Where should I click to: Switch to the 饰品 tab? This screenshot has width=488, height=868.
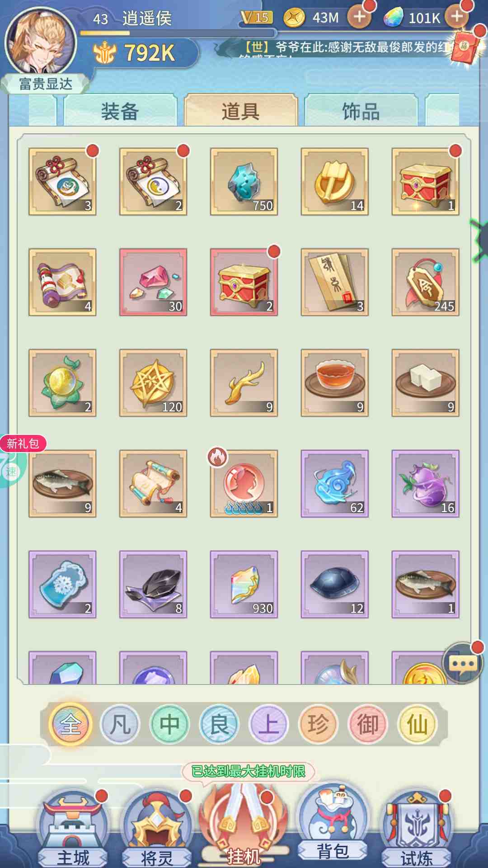(361, 111)
